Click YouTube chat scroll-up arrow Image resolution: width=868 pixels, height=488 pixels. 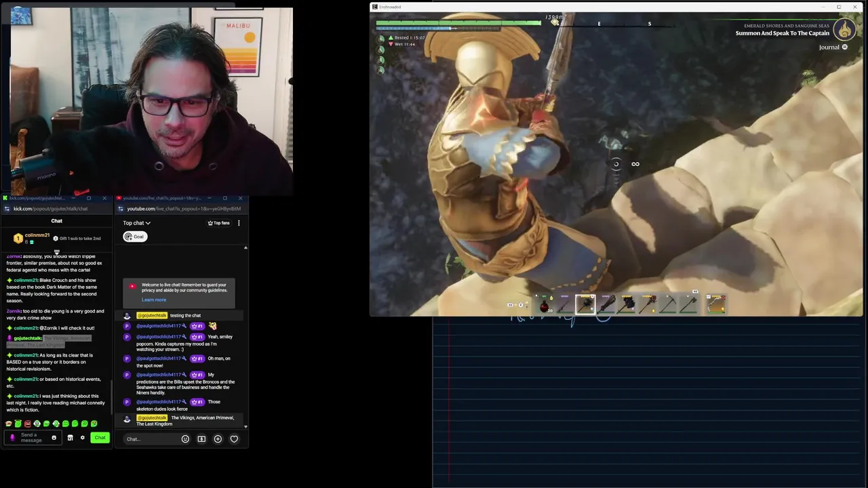click(x=245, y=247)
